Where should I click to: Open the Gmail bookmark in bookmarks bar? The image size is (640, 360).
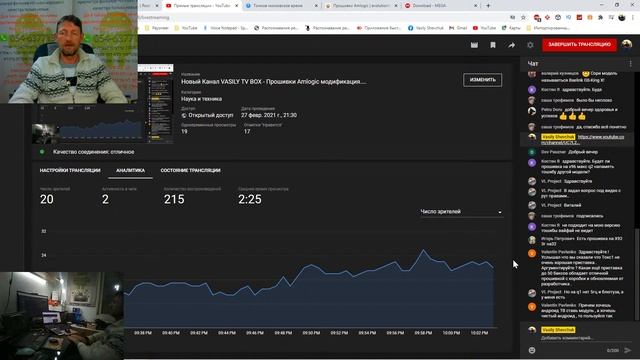(458, 28)
